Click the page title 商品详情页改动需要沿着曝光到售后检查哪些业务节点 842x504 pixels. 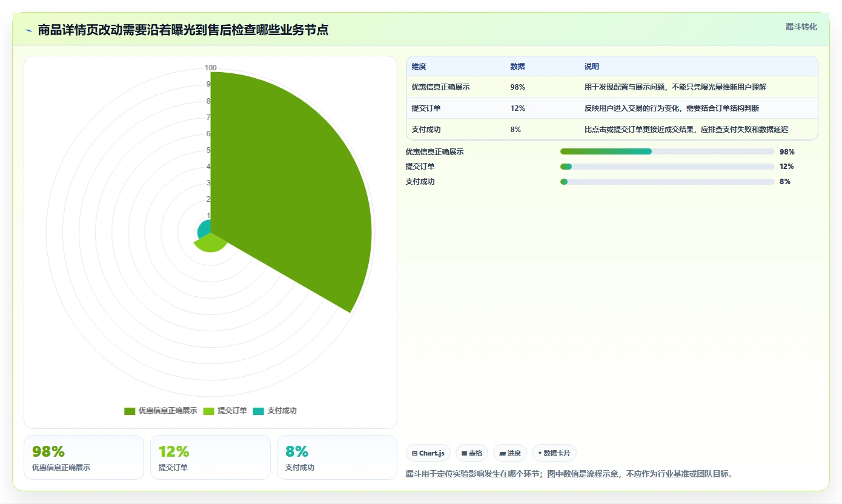pos(183,30)
